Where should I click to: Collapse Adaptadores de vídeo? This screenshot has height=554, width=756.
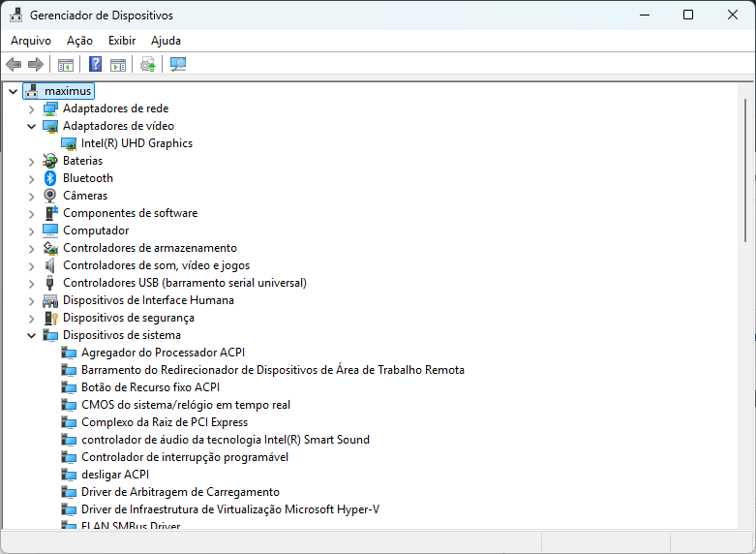[x=31, y=127]
